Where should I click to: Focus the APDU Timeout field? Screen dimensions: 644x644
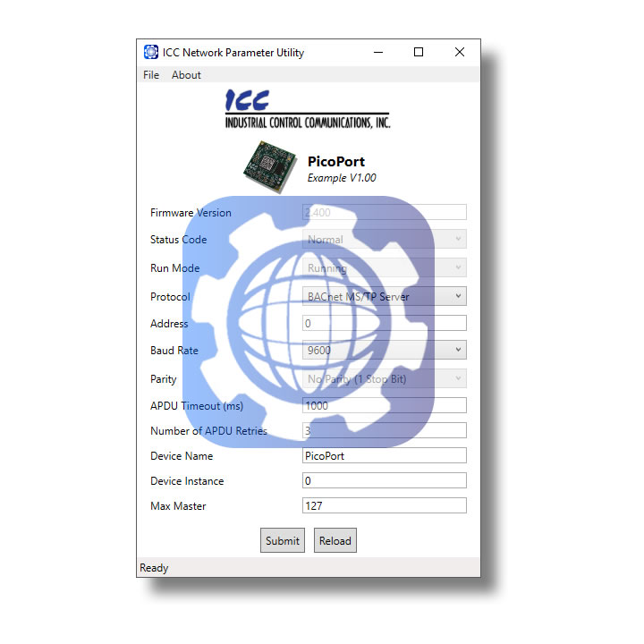tap(384, 405)
